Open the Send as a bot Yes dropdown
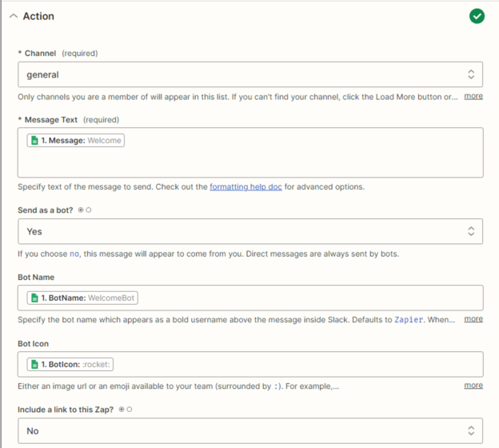Image resolution: width=499 pixels, height=448 pixels. (x=250, y=231)
